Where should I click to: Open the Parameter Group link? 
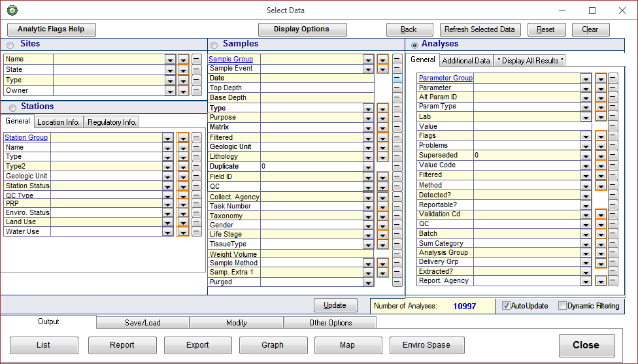pos(446,78)
